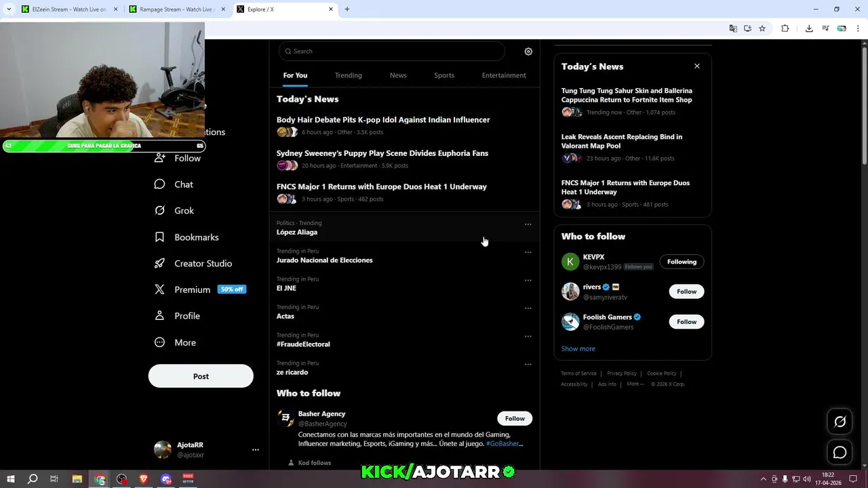Click Show more under Who to follow
Screen dimensions: 868x488
[578, 348]
